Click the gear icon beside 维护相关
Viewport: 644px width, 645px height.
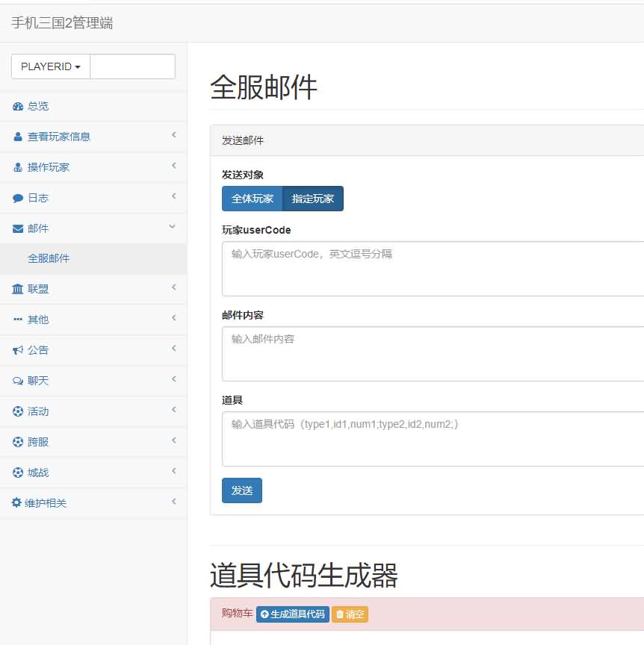(17, 503)
